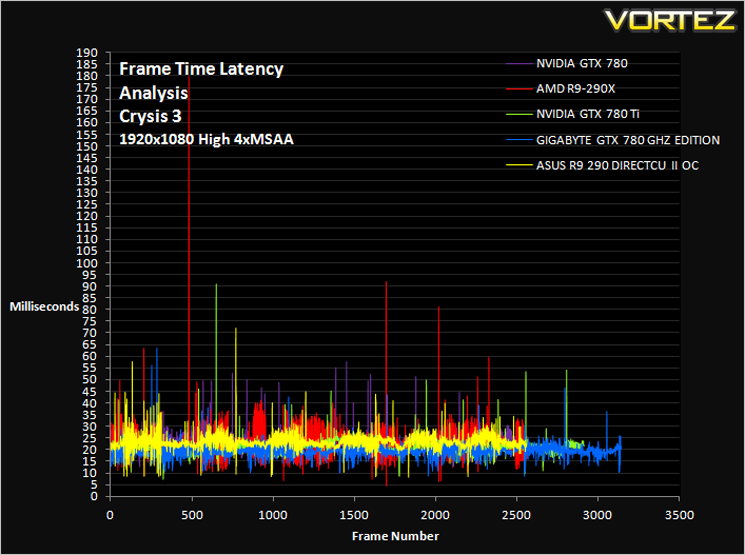This screenshot has width=745, height=555.
Task: Click the green GTX 780 Ti legend line
Action: [x=519, y=114]
